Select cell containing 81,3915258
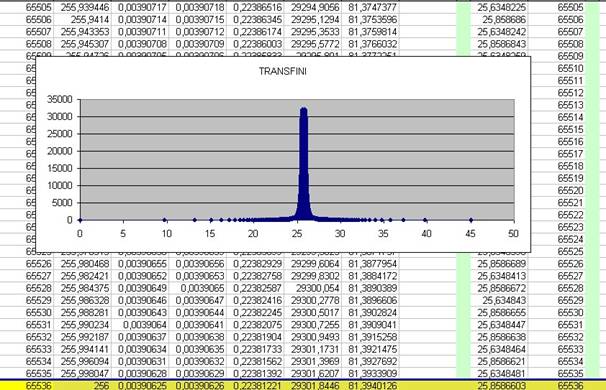Viewport: 606px width, 390px height. point(371,337)
